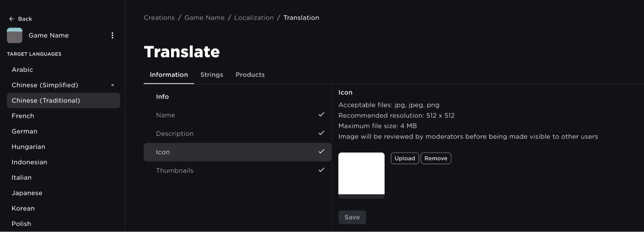Open the three-dot menu beside Game Name
The height and width of the screenshot is (232, 644).
[x=112, y=35]
